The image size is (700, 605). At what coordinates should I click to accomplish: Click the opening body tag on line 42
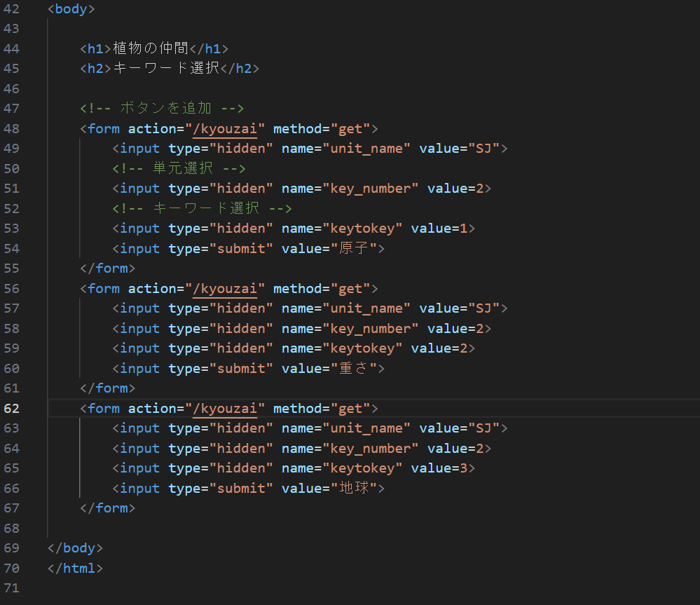click(71, 9)
